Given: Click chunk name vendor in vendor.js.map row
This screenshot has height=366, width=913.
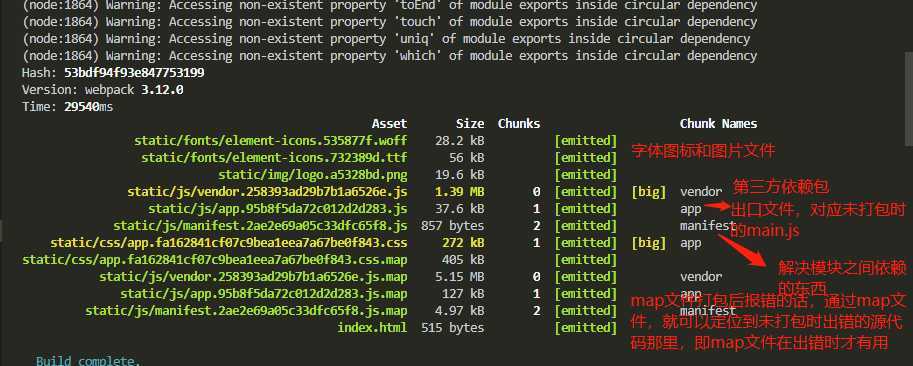Looking at the screenshot, I should pos(701,276).
